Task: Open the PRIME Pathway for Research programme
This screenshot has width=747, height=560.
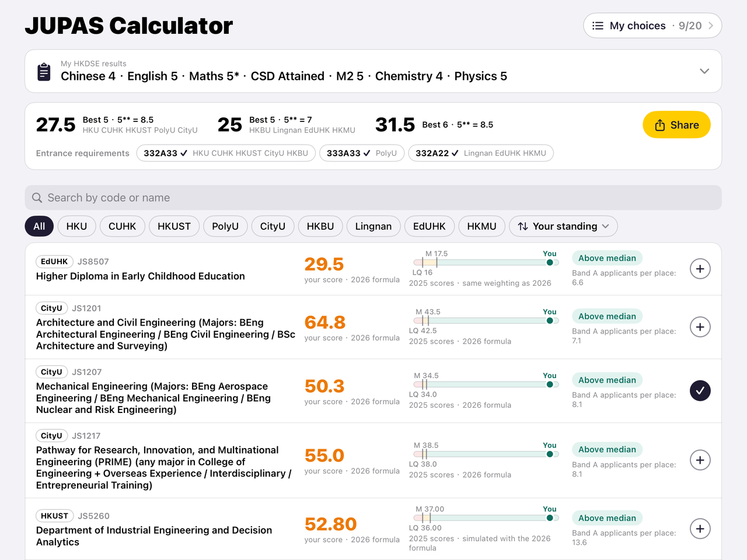Action: (x=163, y=468)
